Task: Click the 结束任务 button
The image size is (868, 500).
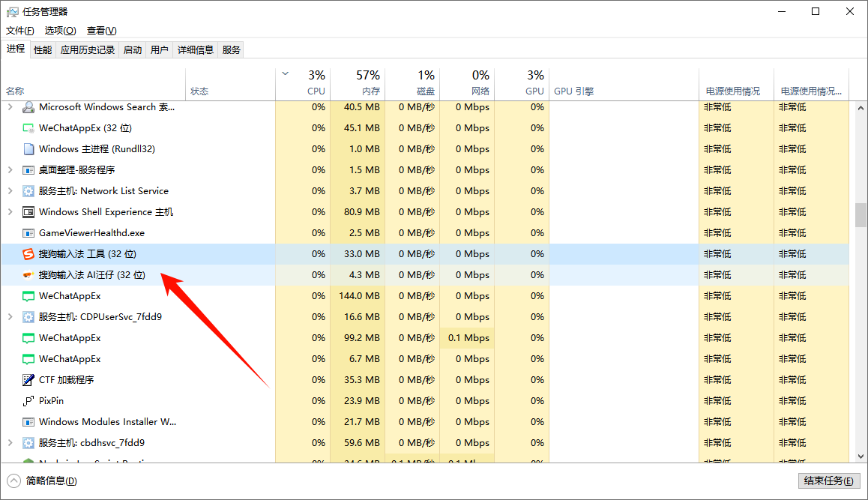Action: 828,481
